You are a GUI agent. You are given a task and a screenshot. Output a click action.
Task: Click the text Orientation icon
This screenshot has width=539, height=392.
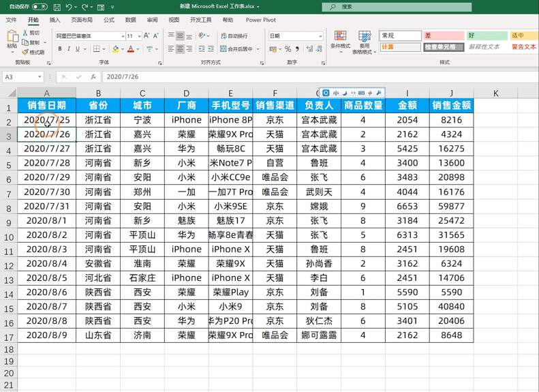click(x=202, y=35)
